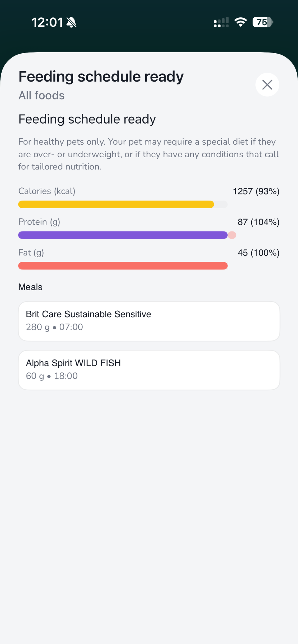298x644 pixels.
Task: Open the Alpha Spirit WILD FISH meal
Action: [x=149, y=370]
